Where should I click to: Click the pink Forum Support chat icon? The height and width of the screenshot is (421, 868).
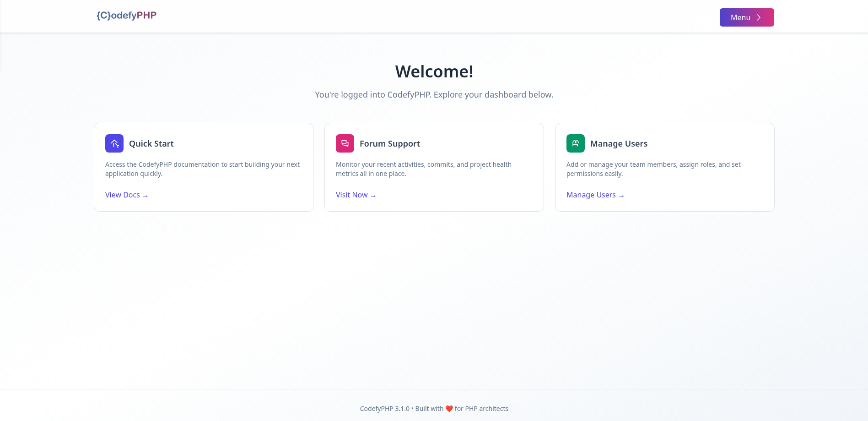coord(345,143)
